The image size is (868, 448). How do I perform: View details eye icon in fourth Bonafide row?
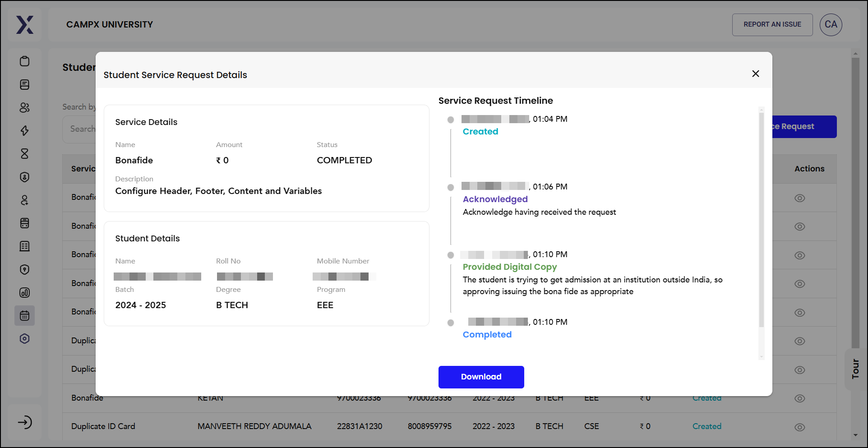[x=800, y=284]
